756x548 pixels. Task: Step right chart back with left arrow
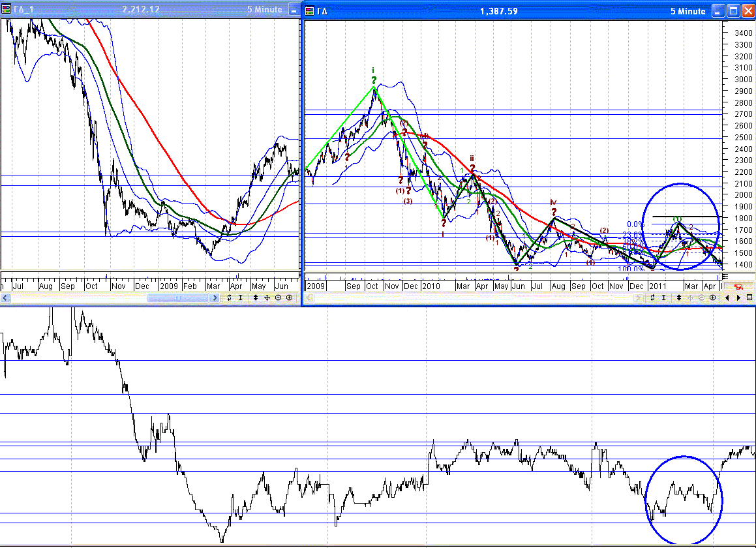[x=727, y=297]
